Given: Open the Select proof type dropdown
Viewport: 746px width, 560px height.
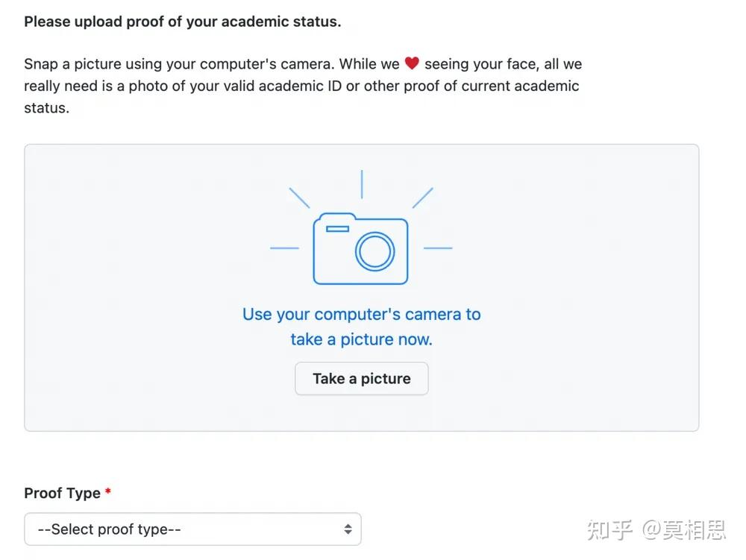Looking at the screenshot, I should tap(192, 529).
